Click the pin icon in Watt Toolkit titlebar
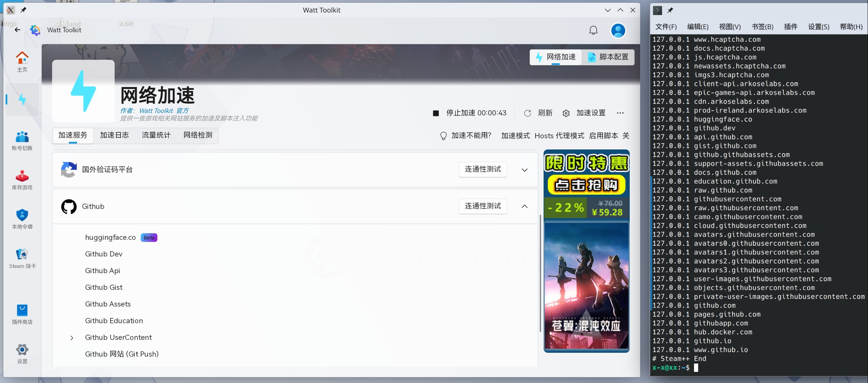 point(23,10)
